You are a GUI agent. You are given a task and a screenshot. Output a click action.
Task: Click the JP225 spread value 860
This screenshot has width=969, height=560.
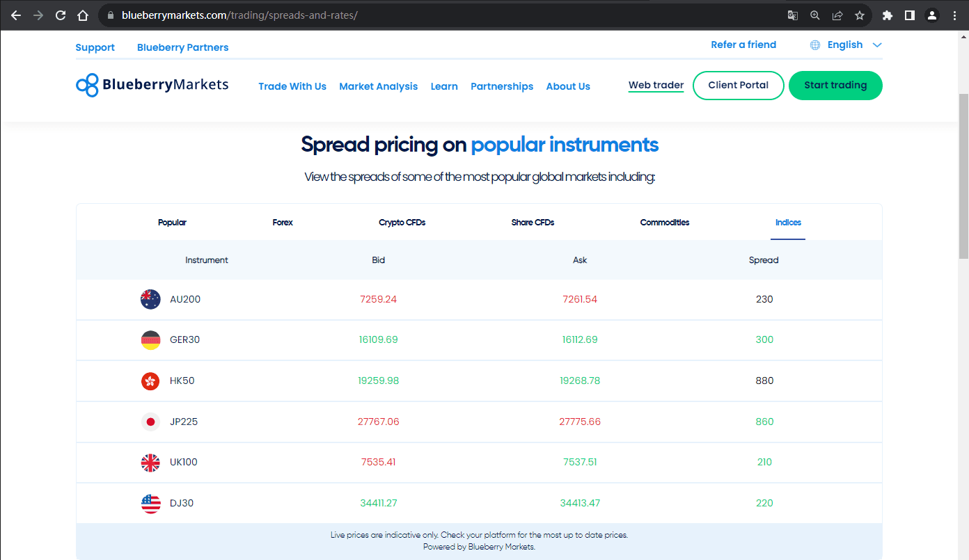[764, 422]
